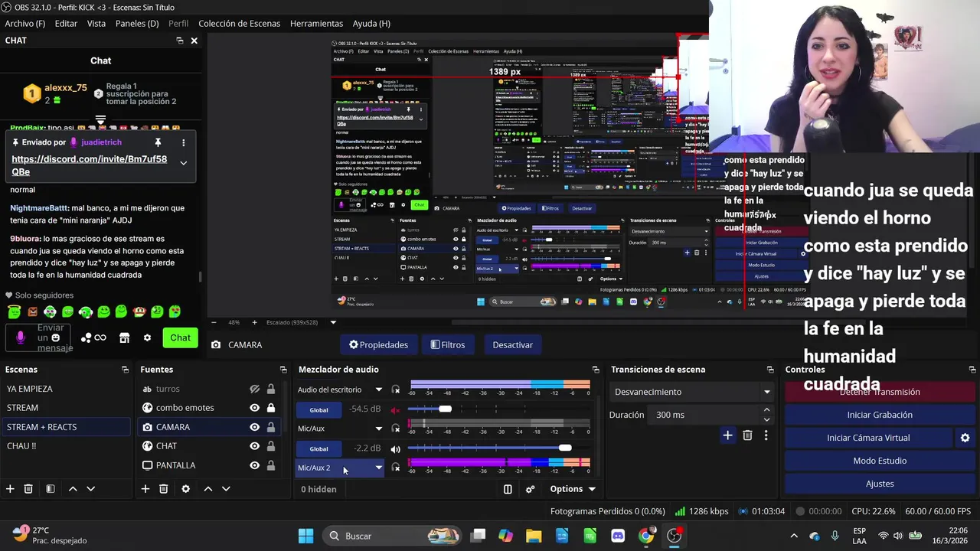980x551 pixels.
Task: Mute Mic/Aux speaker icon
Action: [x=396, y=449]
